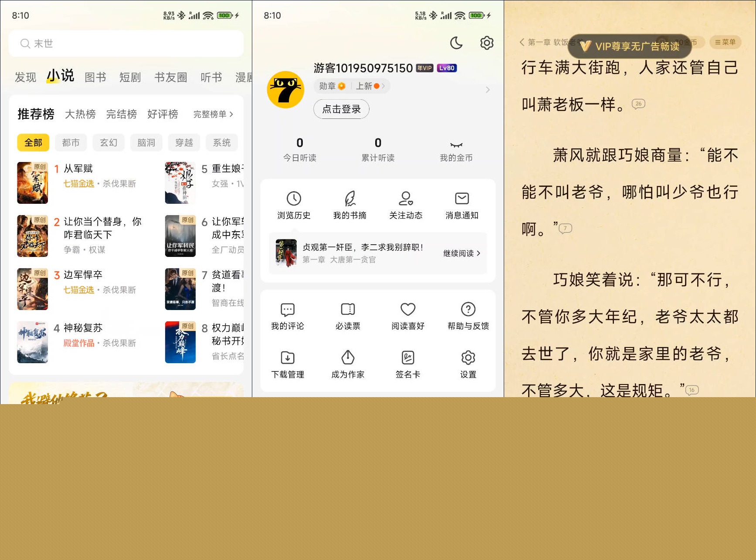Viewport: 756px width, 560px height.
Task: Select 大热榜 ranking tab
Action: (x=80, y=114)
